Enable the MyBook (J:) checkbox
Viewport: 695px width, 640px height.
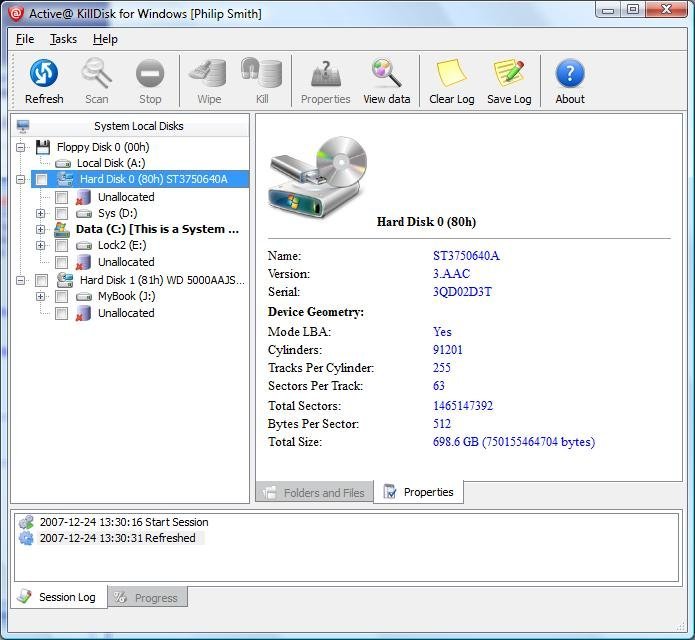tap(61, 296)
